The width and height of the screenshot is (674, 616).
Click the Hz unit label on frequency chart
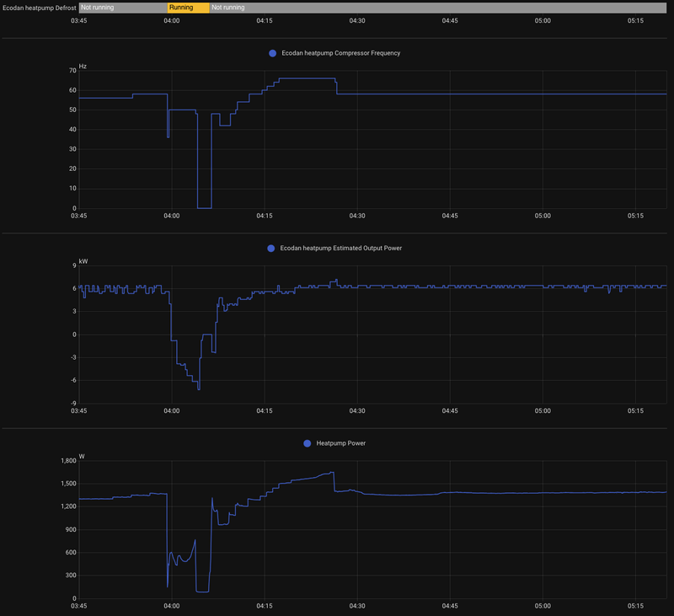tap(83, 67)
